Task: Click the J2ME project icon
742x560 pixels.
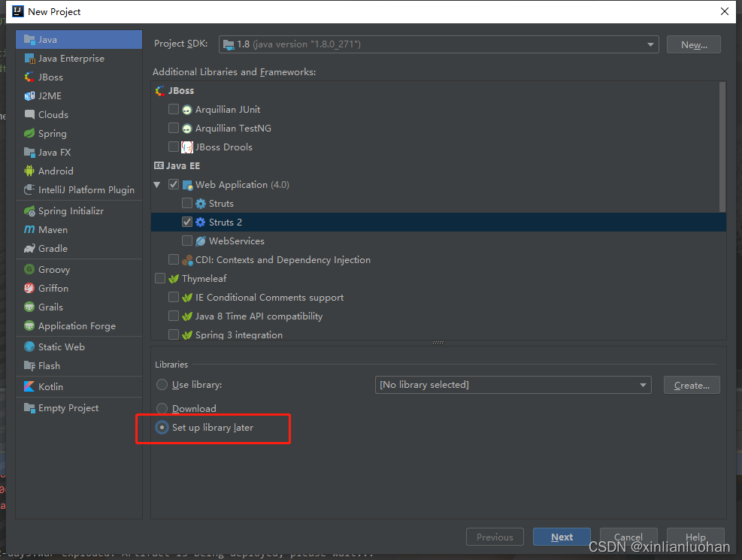Action: [x=29, y=96]
